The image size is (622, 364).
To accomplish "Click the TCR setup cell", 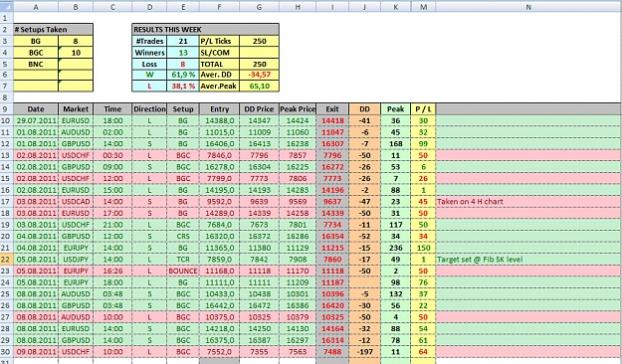I will tap(183, 260).
